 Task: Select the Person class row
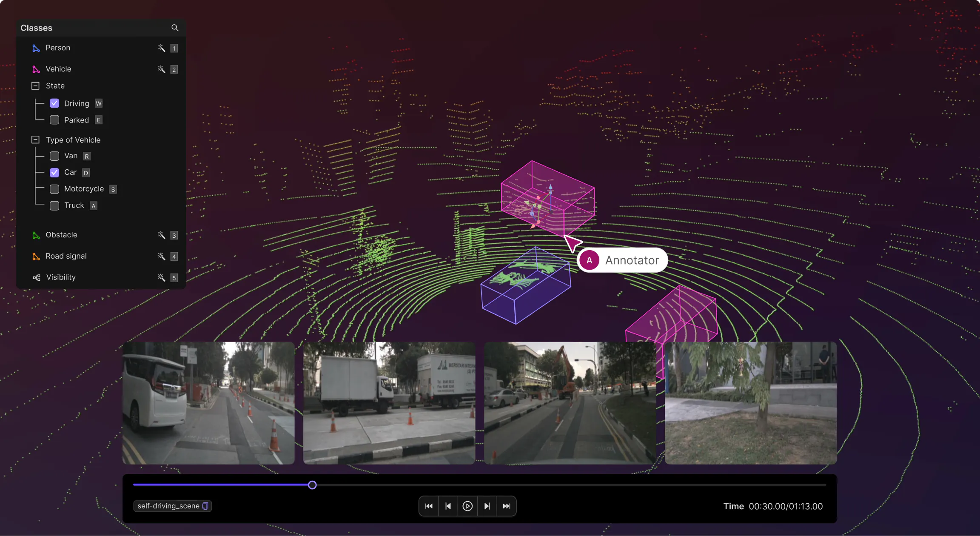point(101,48)
